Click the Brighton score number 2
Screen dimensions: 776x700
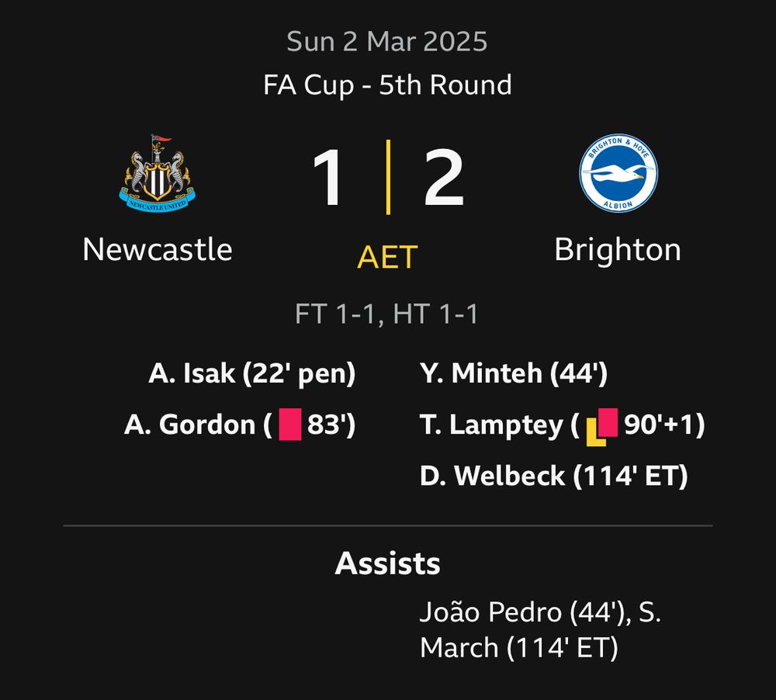(x=444, y=180)
